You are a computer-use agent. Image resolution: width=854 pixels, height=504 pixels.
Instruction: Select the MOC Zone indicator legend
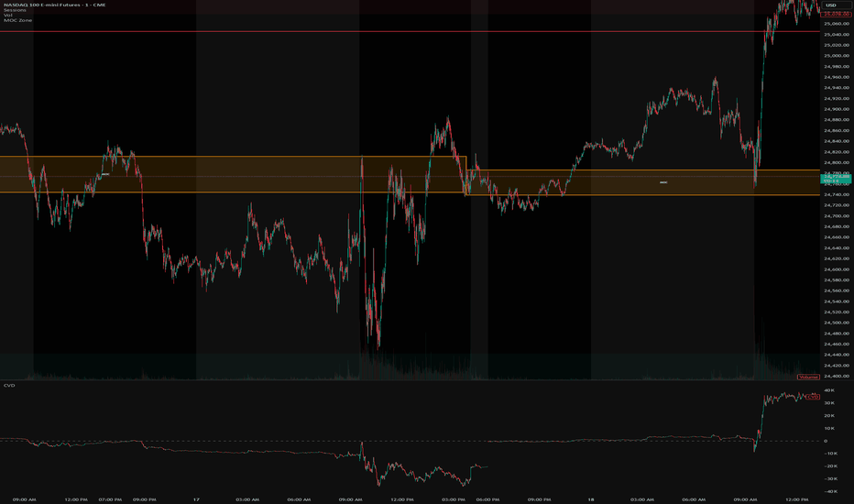pos(18,19)
